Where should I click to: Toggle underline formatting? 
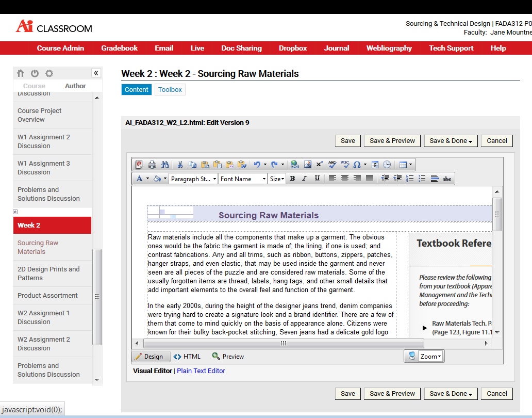[x=317, y=179]
